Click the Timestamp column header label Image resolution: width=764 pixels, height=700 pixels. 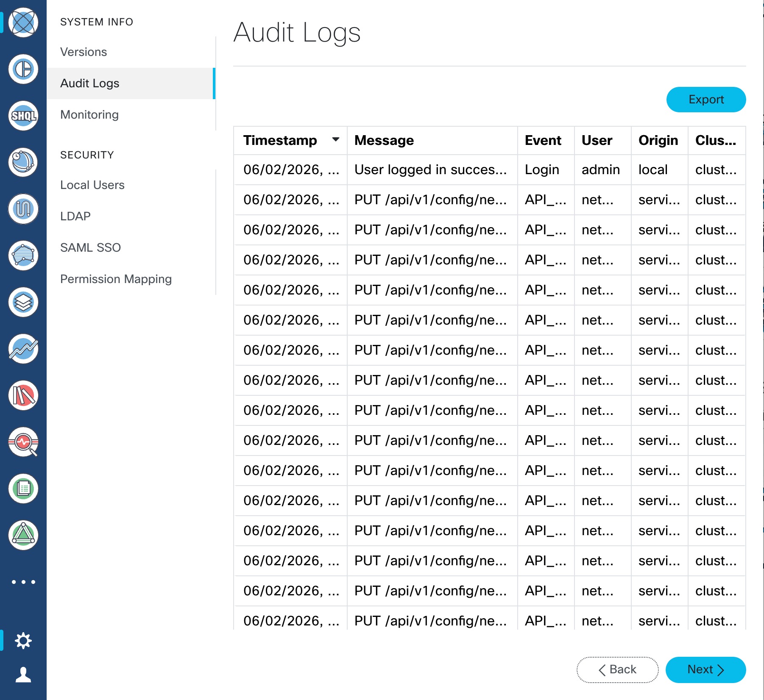[x=280, y=140]
